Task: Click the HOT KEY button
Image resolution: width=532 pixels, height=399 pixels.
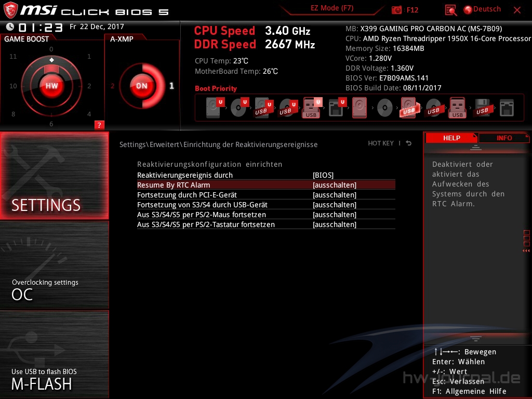Action: pos(381,143)
